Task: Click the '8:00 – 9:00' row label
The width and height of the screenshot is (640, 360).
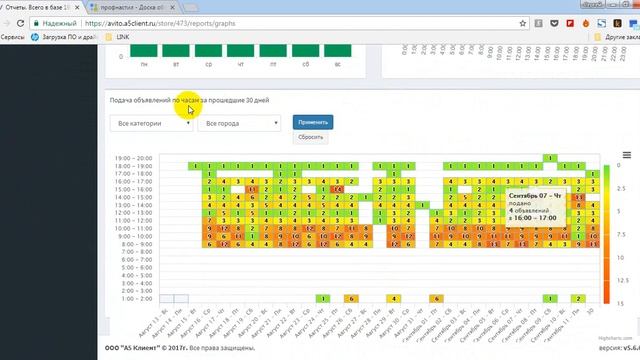Action: [136, 244]
